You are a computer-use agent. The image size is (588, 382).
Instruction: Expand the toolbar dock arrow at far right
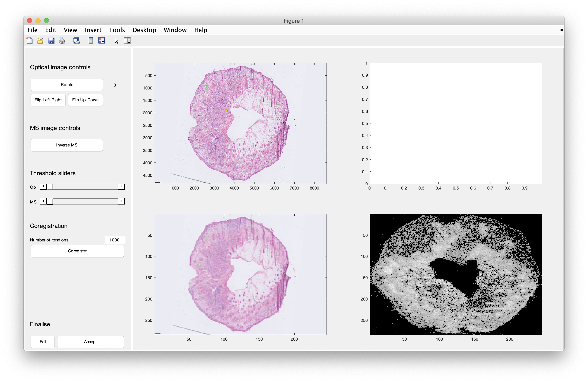[561, 30]
